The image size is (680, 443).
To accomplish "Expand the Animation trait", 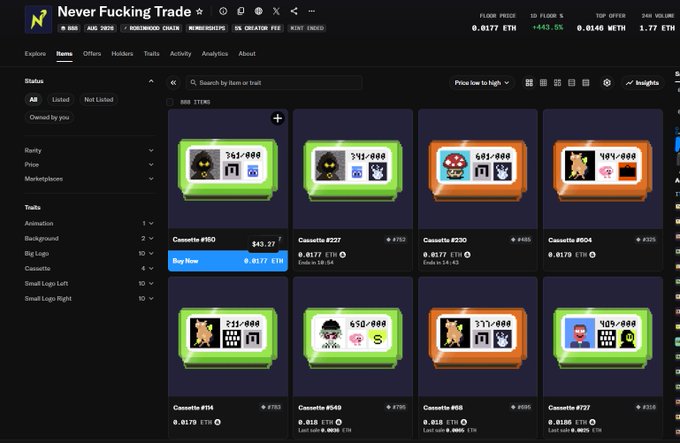I will click(89, 224).
